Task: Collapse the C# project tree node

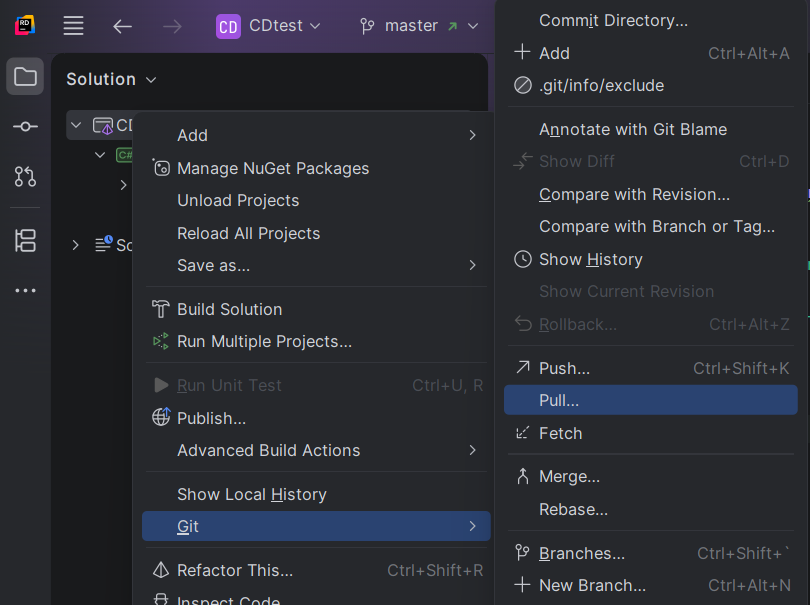Action: [100, 154]
